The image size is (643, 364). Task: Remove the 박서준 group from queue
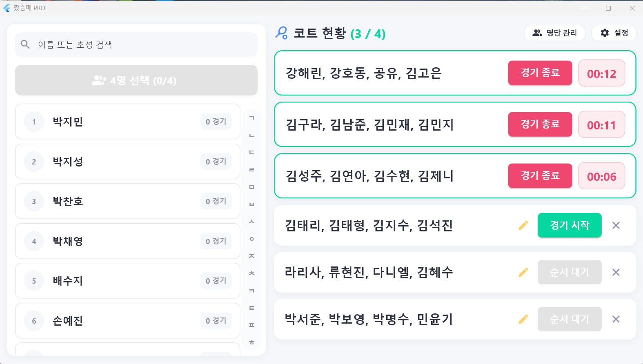tap(616, 319)
